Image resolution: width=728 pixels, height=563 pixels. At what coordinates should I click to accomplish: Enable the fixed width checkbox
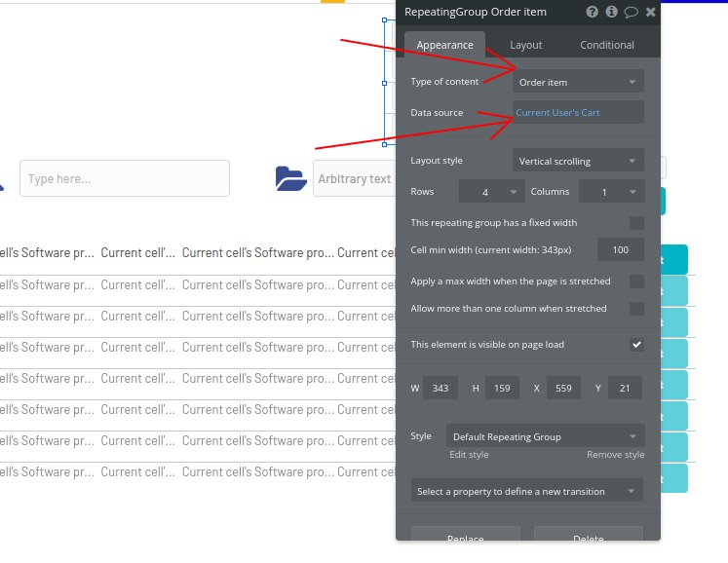pos(636,223)
